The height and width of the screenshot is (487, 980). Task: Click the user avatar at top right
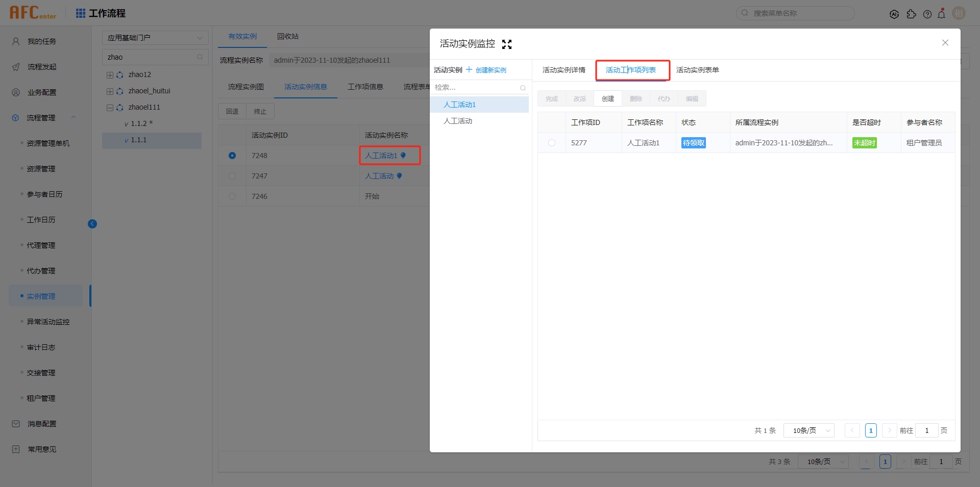959,14
